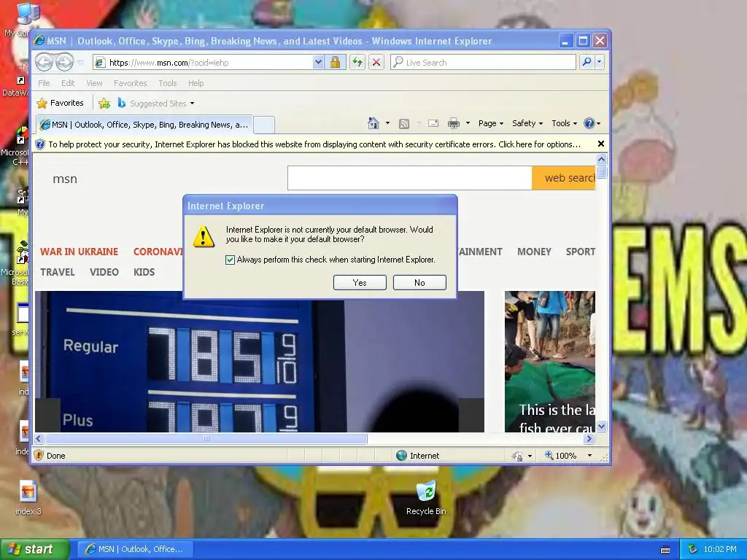Click the RSS Feeds icon
The height and width of the screenshot is (560, 747).
coord(404,124)
